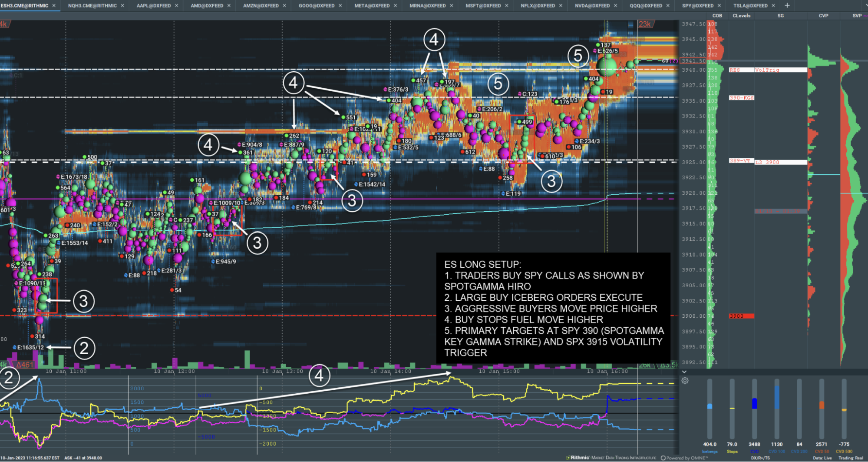The height and width of the screenshot is (462, 868).
Task: Close the QQQ@DXFEED tab
Action: tap(668, 6)
